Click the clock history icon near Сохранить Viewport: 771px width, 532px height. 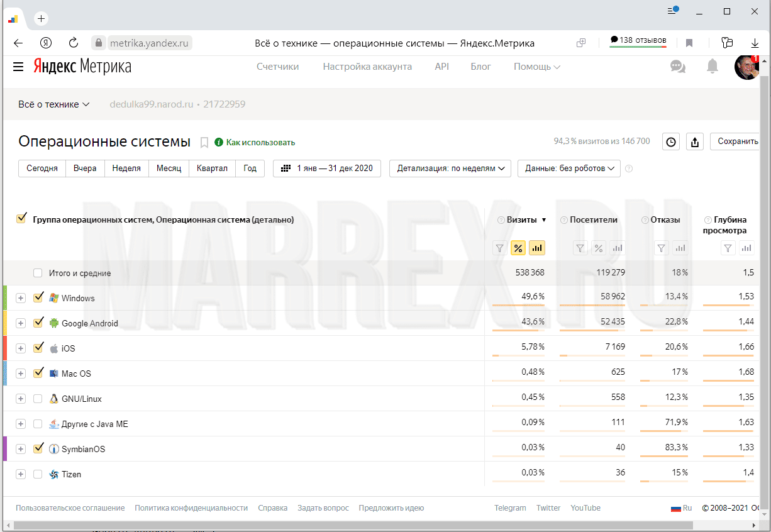(x=671, y=142)
